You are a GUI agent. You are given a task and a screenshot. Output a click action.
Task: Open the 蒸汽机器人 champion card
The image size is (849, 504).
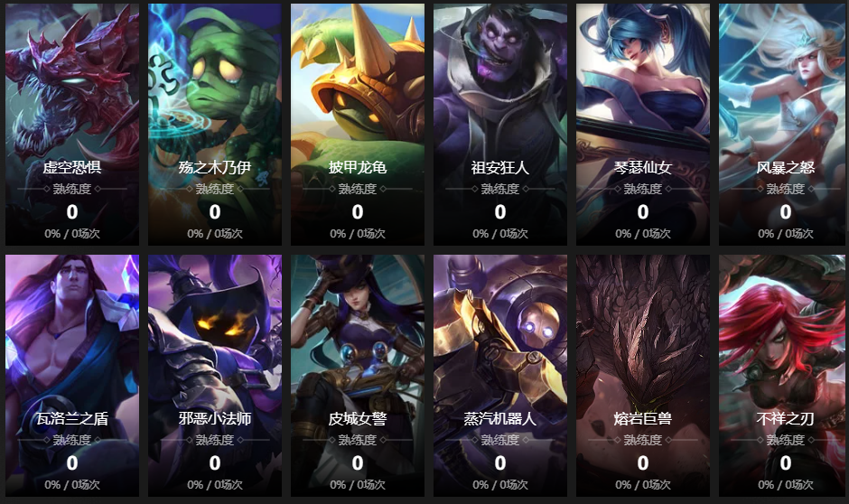pos(500,376)
